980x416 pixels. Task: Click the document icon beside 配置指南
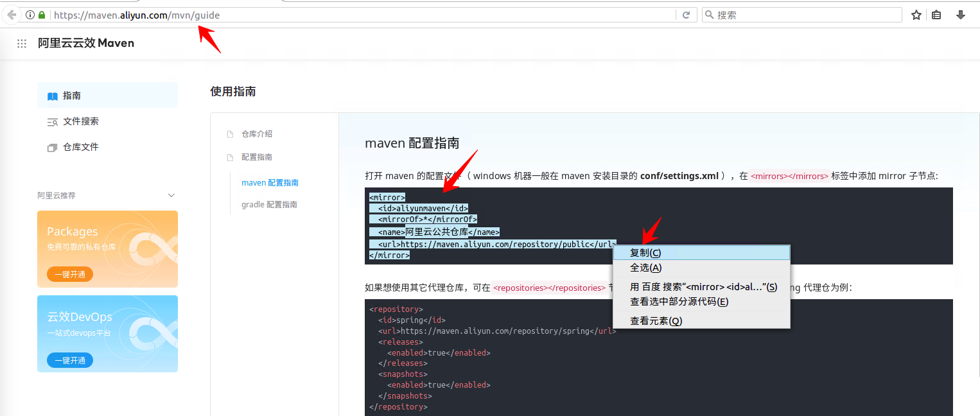tap(230, 157)
